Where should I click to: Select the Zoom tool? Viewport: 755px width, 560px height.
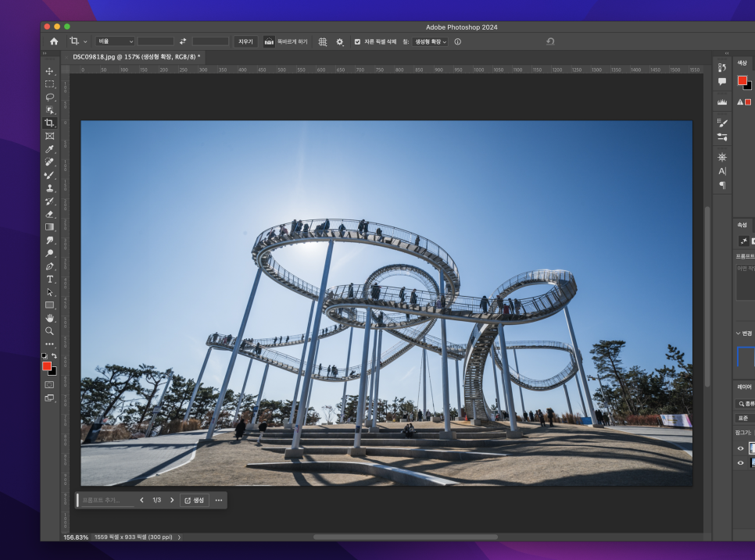(49, 331)
